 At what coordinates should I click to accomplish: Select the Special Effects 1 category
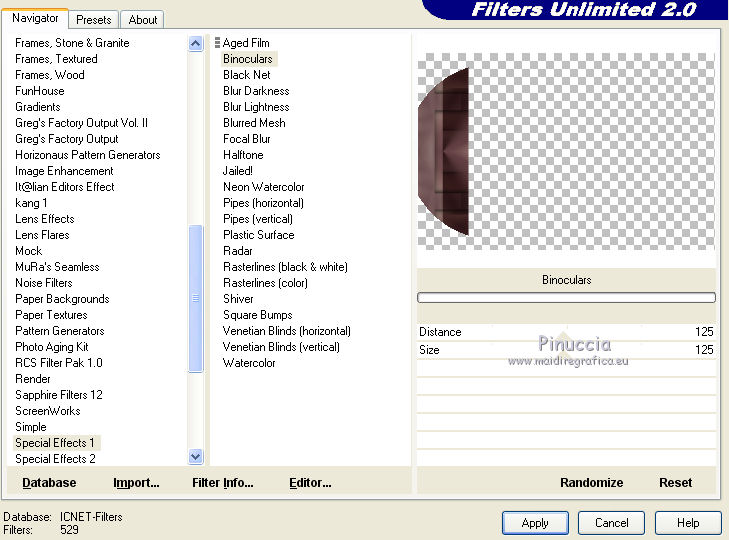click(x=55, y=443)
